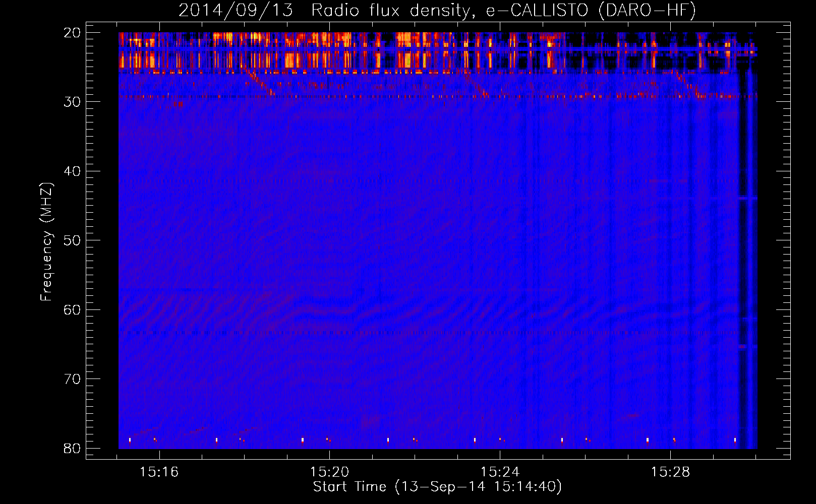Click the 30 frequency tick label
The image size is (816, 504).
pos(73,102)
